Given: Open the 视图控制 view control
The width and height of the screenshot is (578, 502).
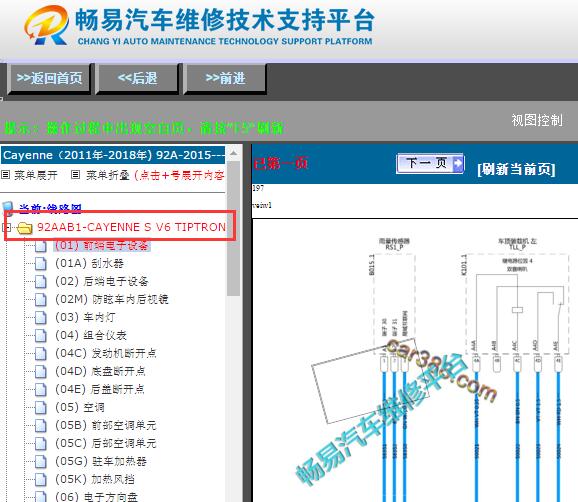Looking at the screenshot, I should point(537,120).
